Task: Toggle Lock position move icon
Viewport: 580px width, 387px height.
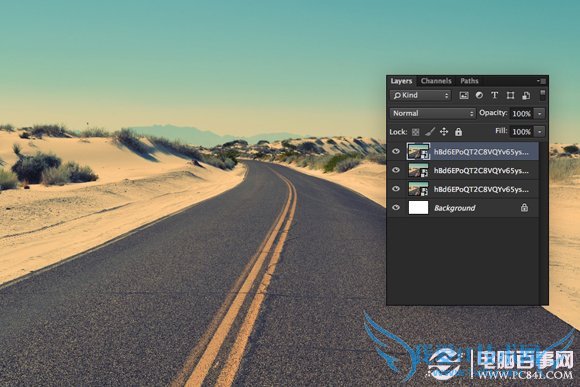Action: tap(444, 132)
